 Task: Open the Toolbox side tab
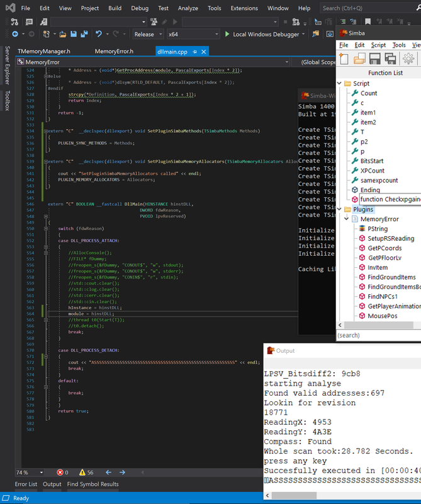click(x=8, y=101)
